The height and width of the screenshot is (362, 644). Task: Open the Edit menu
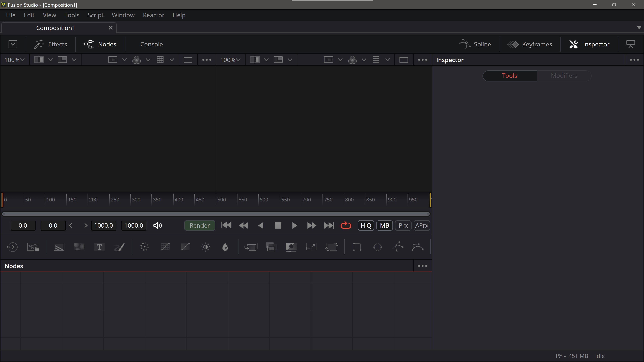29,15
